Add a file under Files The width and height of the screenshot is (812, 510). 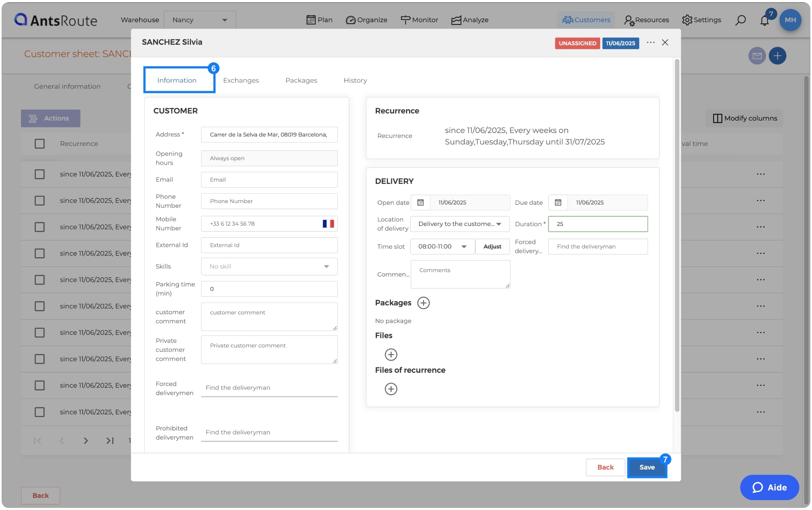(x=391, y=354)
